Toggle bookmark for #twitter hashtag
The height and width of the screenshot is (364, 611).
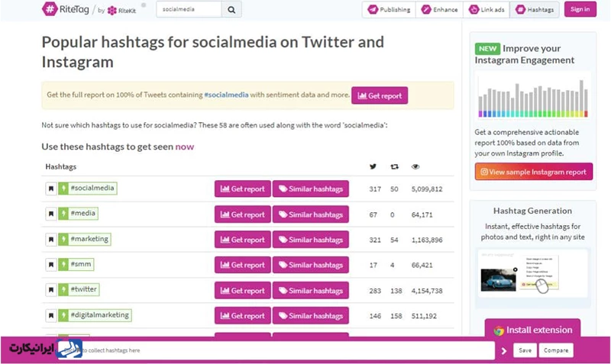pyautogui.click(x=51, y=290)
